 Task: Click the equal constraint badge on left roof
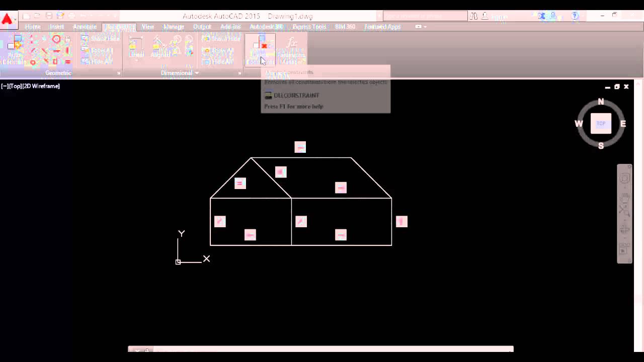point(240,184)
